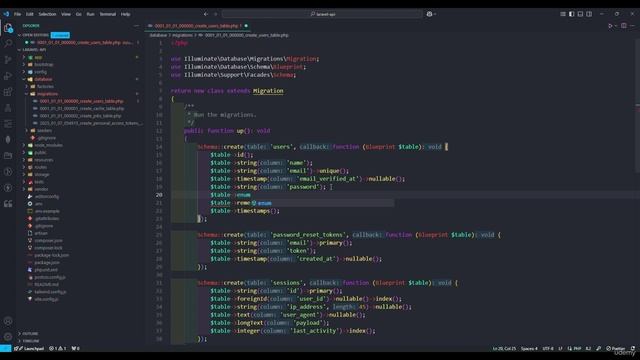The image size is (640, 360).
Task: Open create_cache_table.php in the explorer
Action: (x=82, y=109)
